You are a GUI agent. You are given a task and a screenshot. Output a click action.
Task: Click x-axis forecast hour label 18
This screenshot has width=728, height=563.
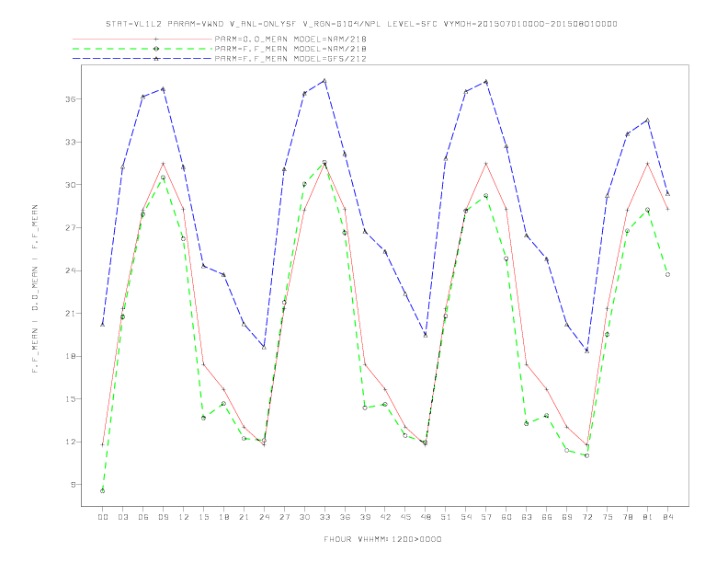pos(223,517)
